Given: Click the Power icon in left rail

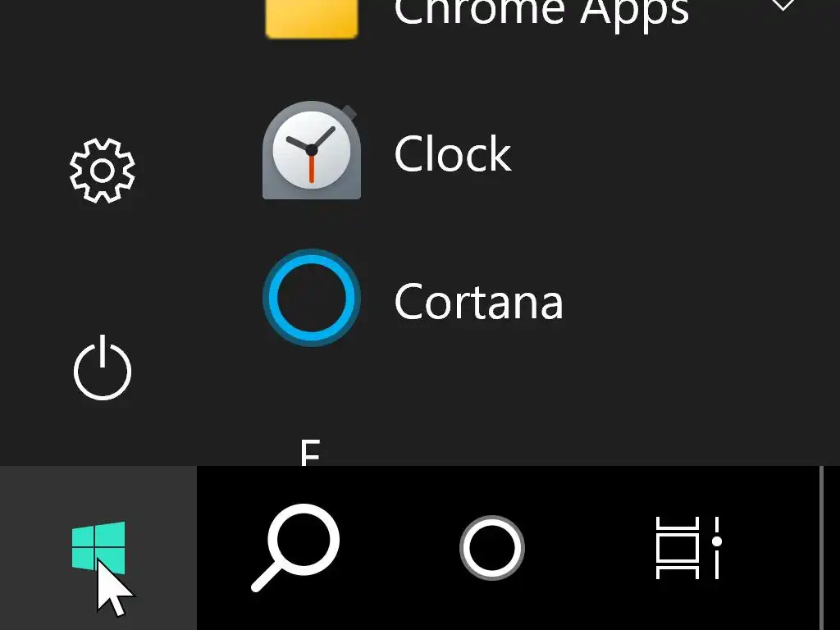Looking at the screenshot, I should [102, 367].
